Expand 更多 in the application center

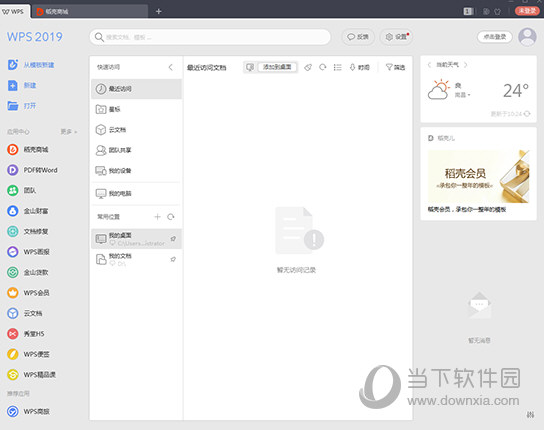click(x=69, y=132)
